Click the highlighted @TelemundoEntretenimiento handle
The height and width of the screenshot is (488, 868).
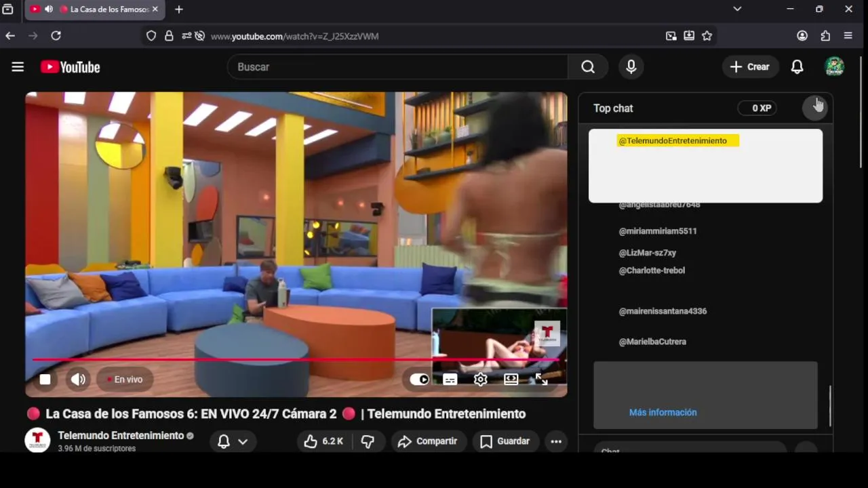click(x=678, y=140)
